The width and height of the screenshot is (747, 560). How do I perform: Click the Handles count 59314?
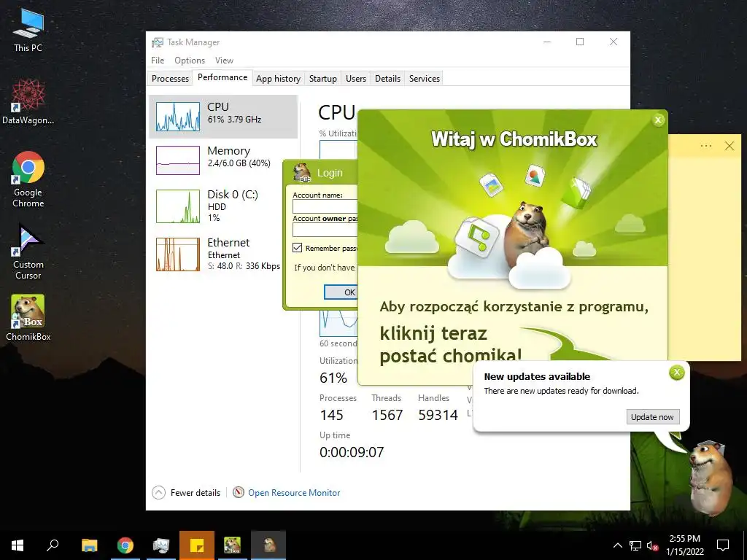pyautogui.click(x=438, y=415)
